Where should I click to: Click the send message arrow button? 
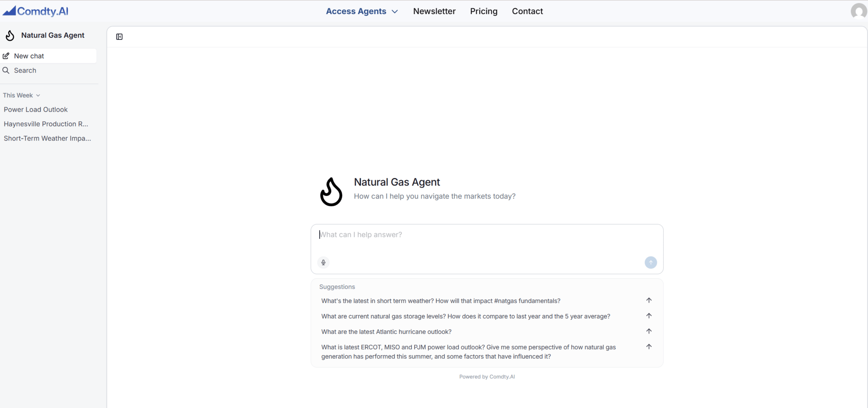pos(651,262)
